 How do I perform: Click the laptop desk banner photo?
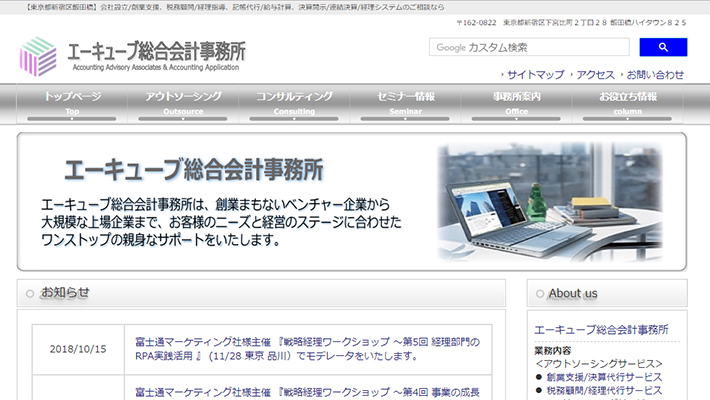(550, 202)
